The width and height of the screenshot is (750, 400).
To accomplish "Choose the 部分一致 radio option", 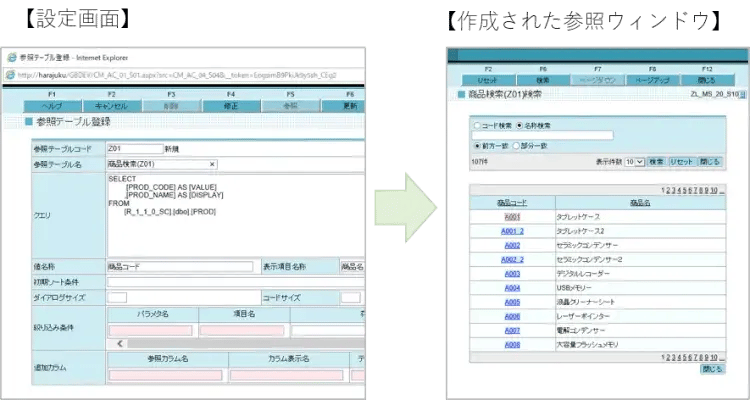I will pyautogui.click(x=518, y=146).
